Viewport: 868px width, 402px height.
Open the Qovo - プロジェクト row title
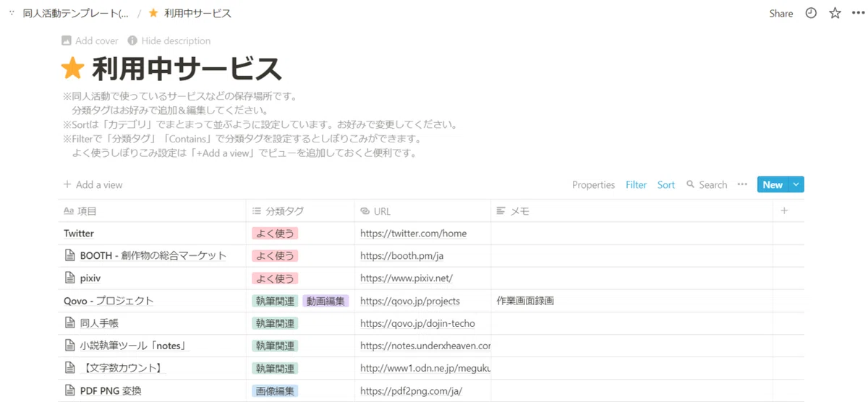tap(109, 301)
